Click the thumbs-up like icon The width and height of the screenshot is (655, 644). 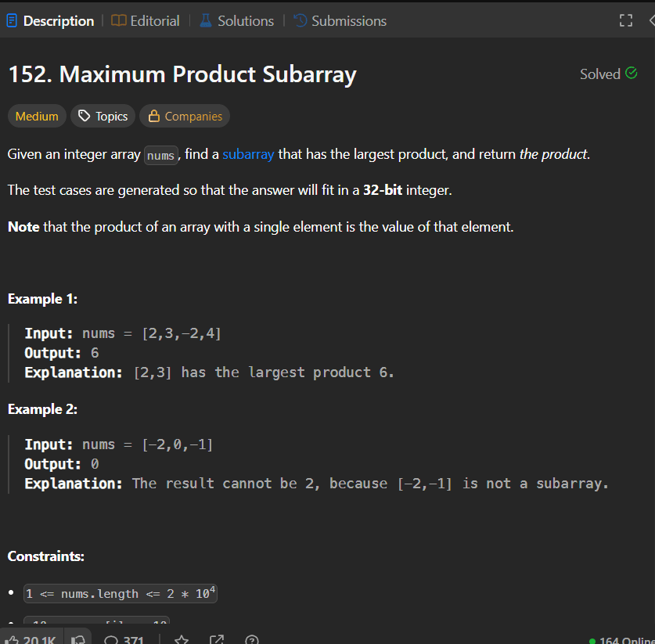[13, 638]
